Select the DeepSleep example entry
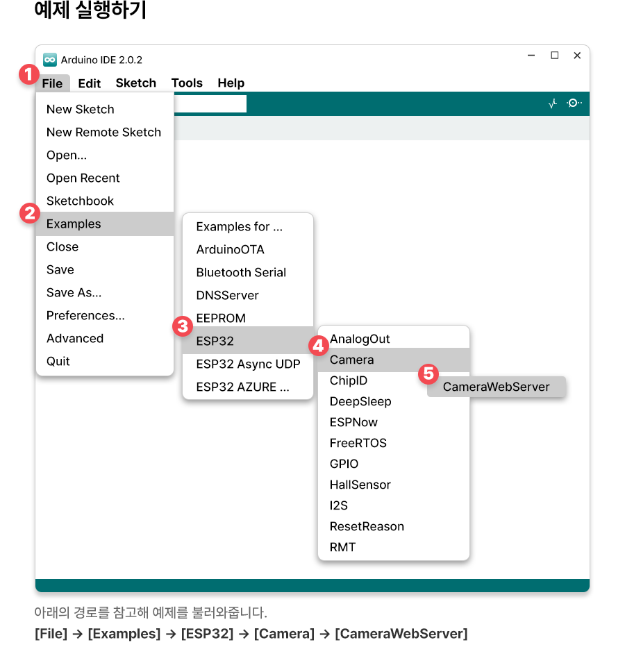The image size is (625, 672). (360, 401)
